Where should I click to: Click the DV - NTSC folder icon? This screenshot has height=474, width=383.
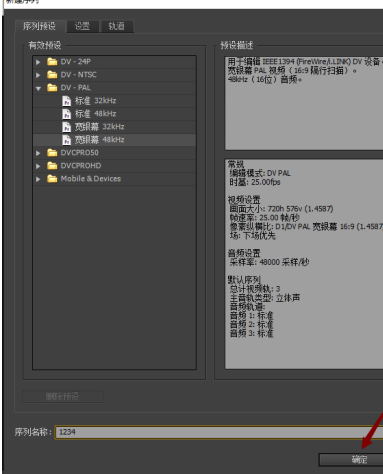52,75
